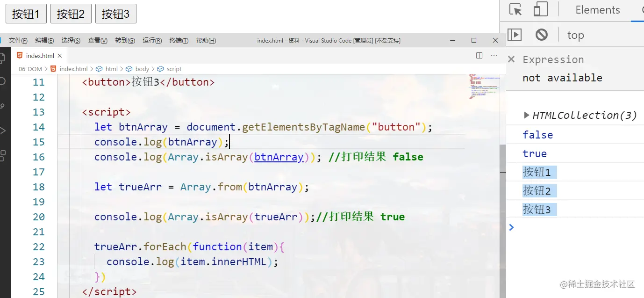The width and height of the screenshot is (644, 298).
Task: Open the 转到(G) menu in VS Code
Action: (125, 41)
